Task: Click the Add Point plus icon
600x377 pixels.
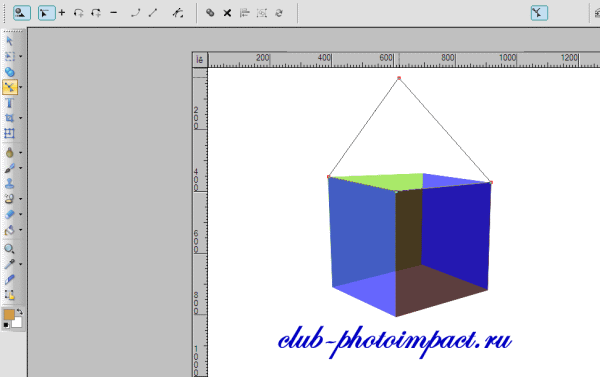Action: [x=62, y=13]
